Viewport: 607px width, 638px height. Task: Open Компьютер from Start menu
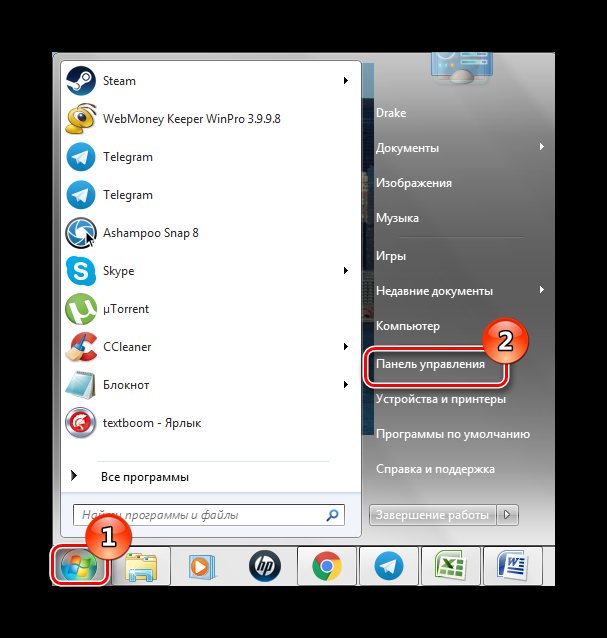[408, 326]
